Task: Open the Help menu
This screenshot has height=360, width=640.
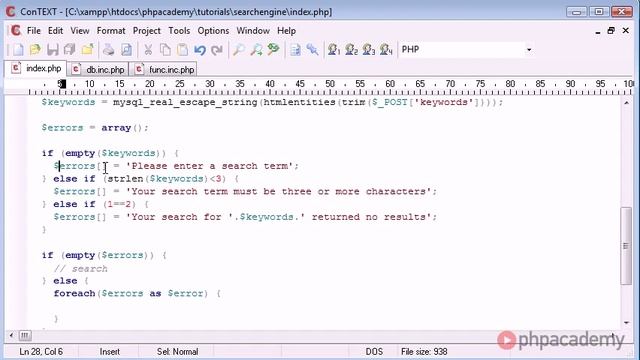Action: click(x=287, y=31)
